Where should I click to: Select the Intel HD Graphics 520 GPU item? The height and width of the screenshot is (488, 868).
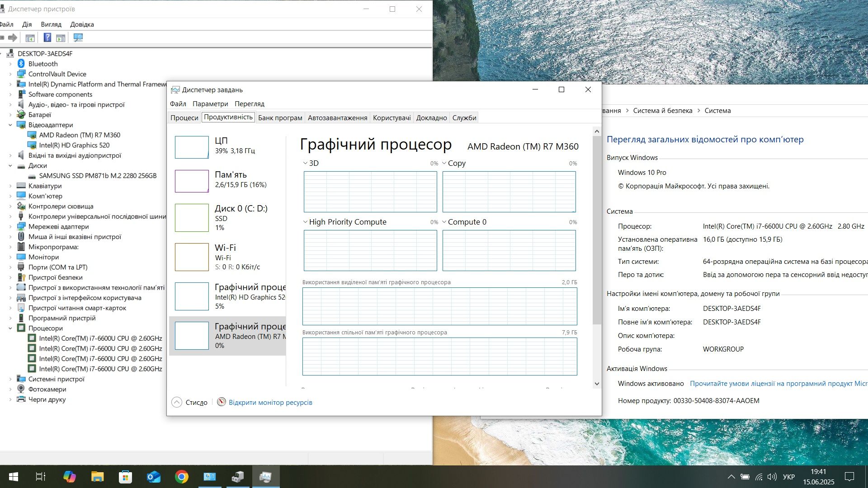click(228, 296)
